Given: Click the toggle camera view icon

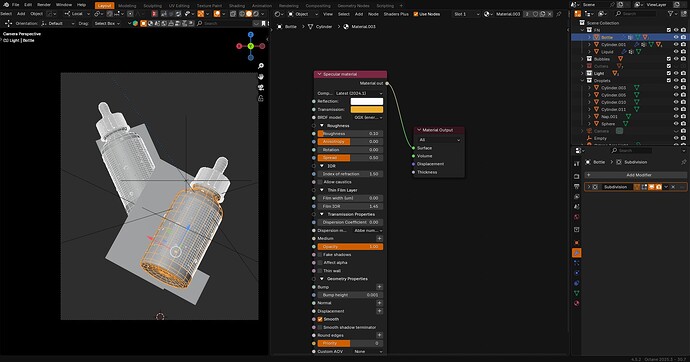Looking at the screenshot, I should (261, 88).
